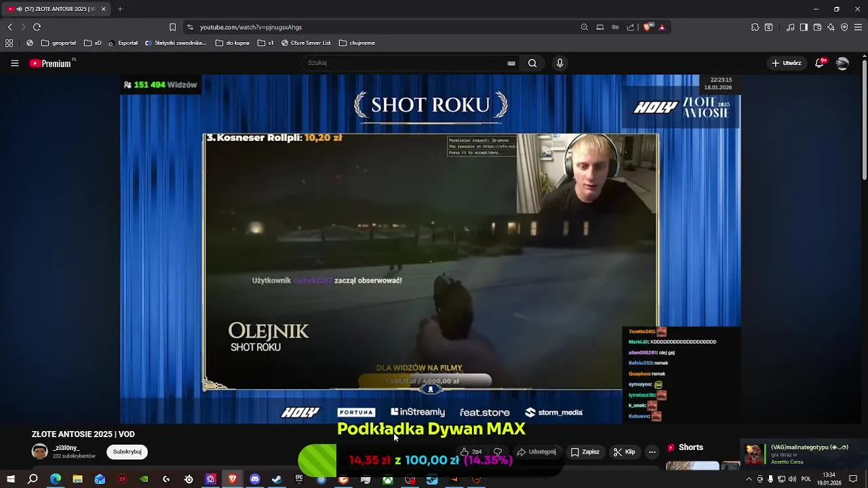
Task: Open Statystyki zawodnika bookmark
Action: tap(176, 43)
